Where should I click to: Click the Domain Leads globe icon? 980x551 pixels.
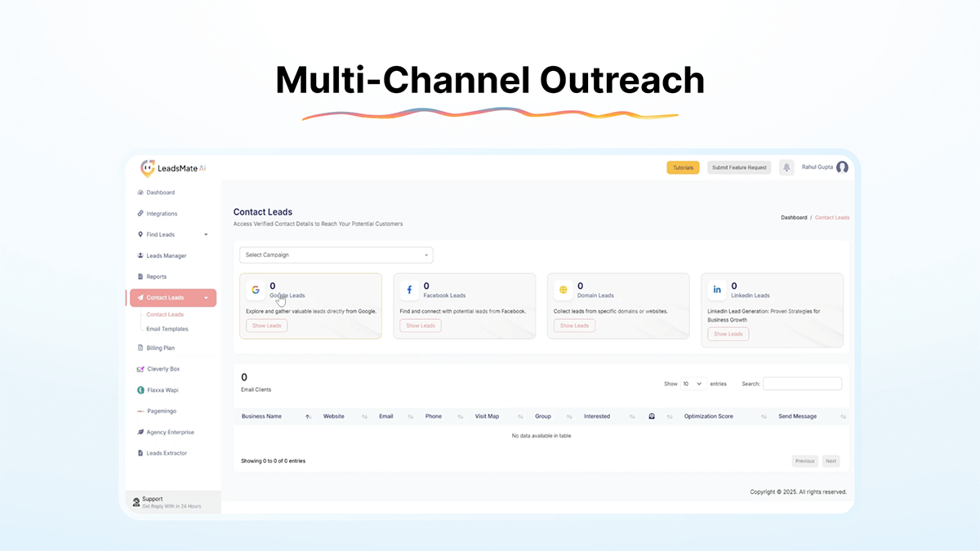pyautogui.click(x=563, y=290)
